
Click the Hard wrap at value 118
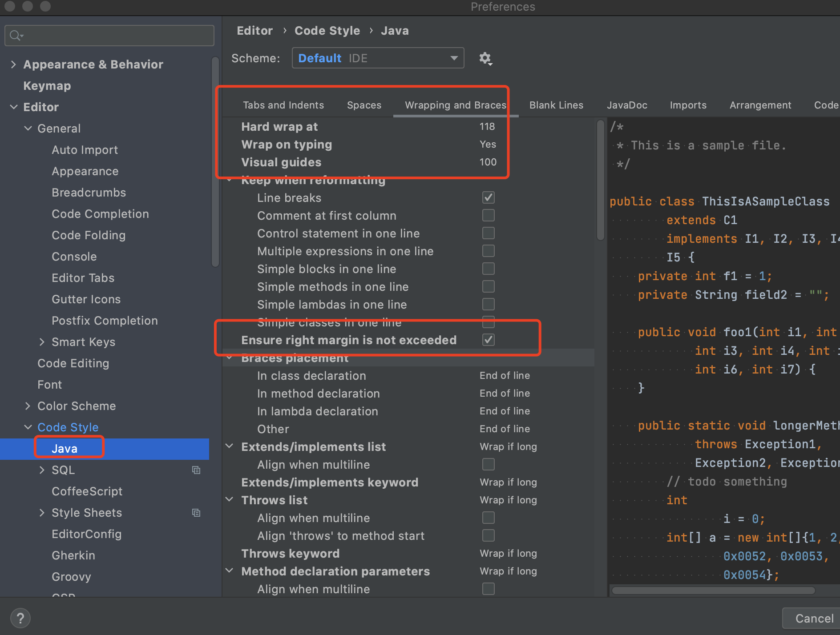(x=487, y=127)
